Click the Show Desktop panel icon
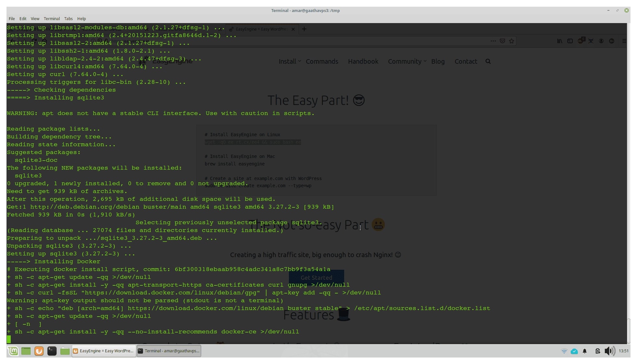 click(x=26, y=351)
